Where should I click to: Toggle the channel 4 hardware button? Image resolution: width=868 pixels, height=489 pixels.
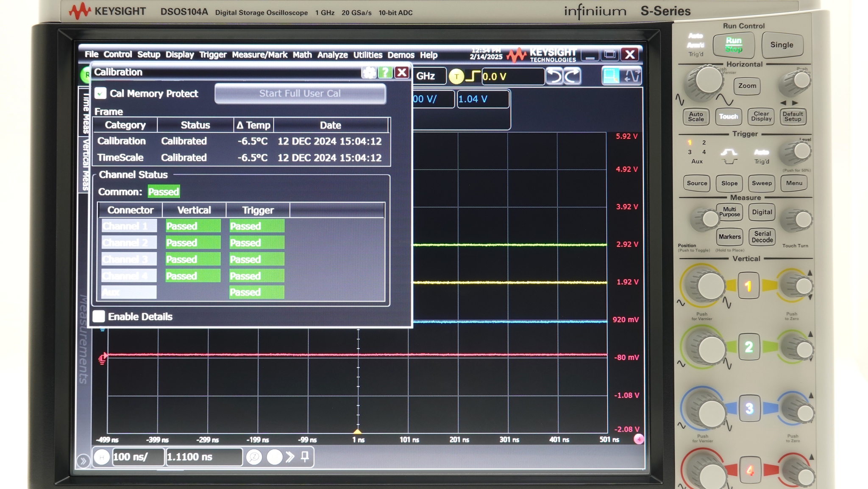[x=750, y=469]
